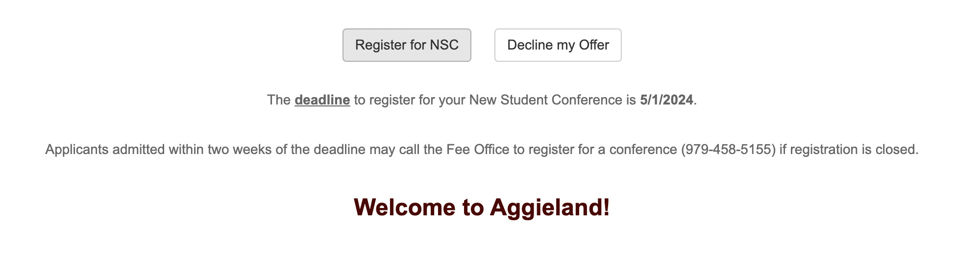This screenshot has height=258, width=980.
Task: Click the phrase registration is closed
Action: 854,150
